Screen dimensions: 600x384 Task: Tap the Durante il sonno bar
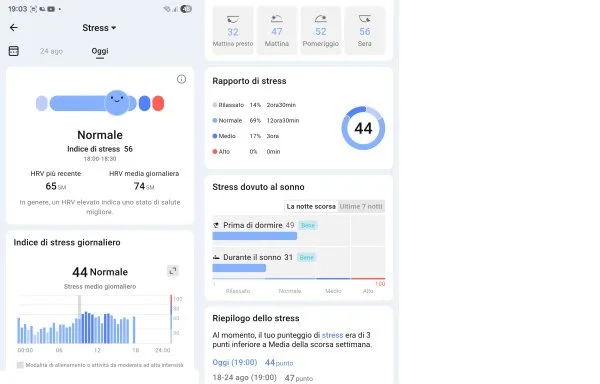(239, 268)
